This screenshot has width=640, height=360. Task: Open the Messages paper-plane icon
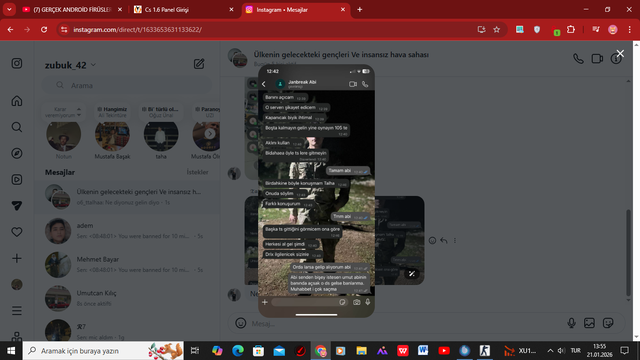point(17,206)
